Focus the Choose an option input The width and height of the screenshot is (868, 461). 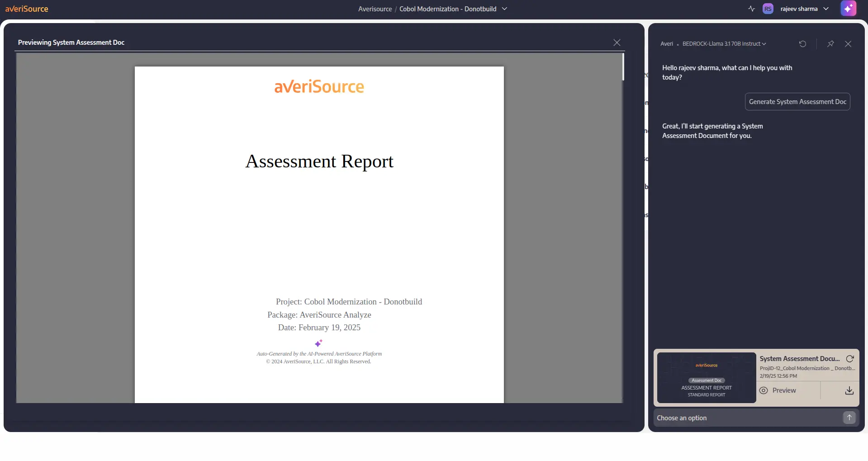[749, 418]
